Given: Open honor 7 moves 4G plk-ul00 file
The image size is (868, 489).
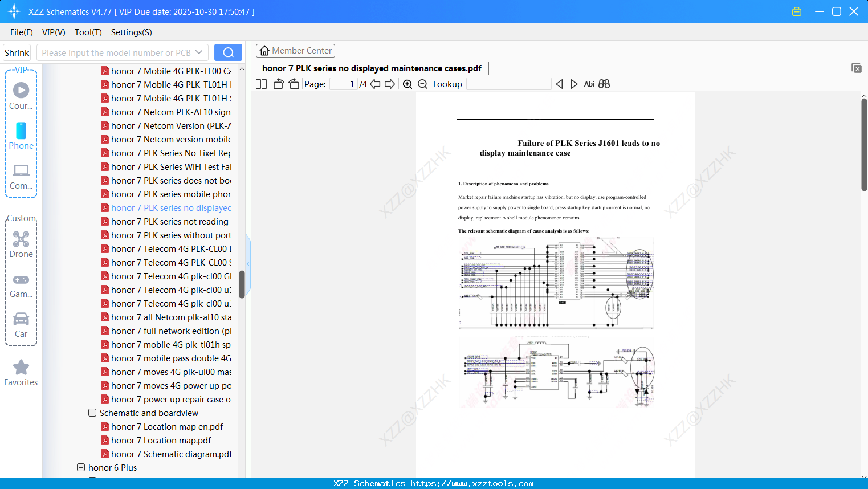Looking at the screenshot, I should (x=171, y=372).
